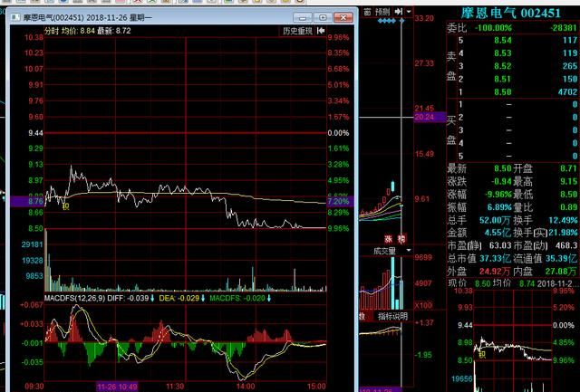Click the purple 11-26 10:49 time marker

click(118, 386)
